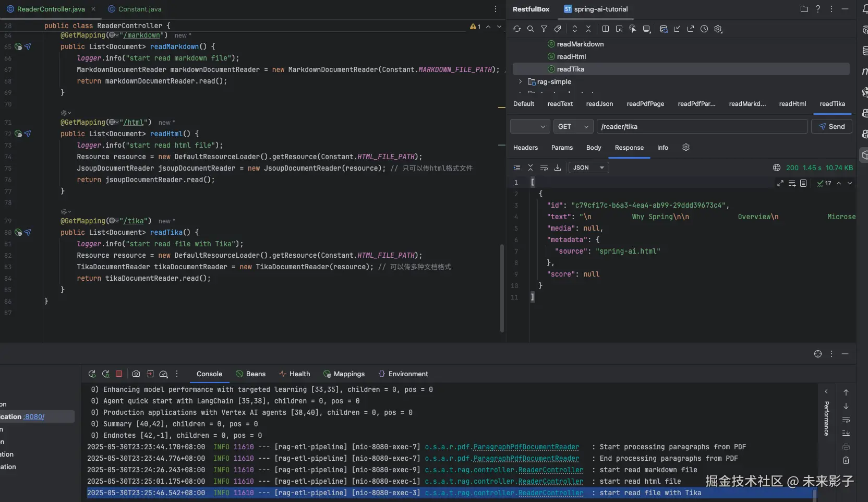Image resolution: width=868 pixels, height=502 pixels.
Task: Expand the rag-simple folder node
Action: [x=520, y=81]
